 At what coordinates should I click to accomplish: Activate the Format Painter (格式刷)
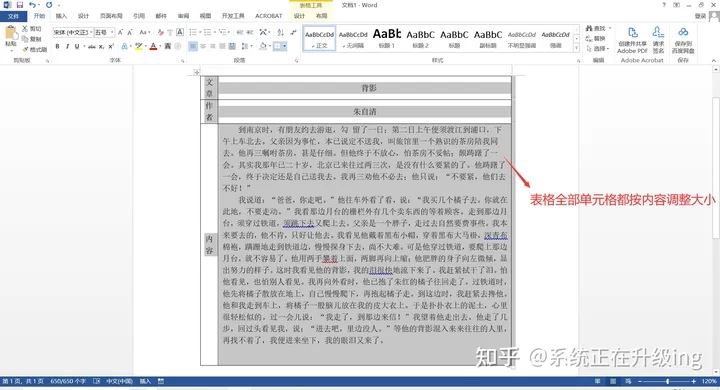34,49
